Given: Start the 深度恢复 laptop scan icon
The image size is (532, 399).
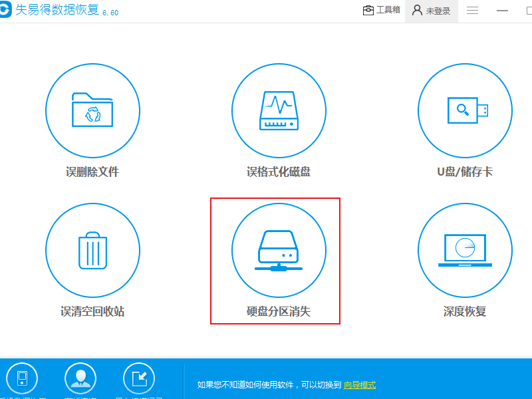Looking at the screenshot, I should tap(465, 251).
